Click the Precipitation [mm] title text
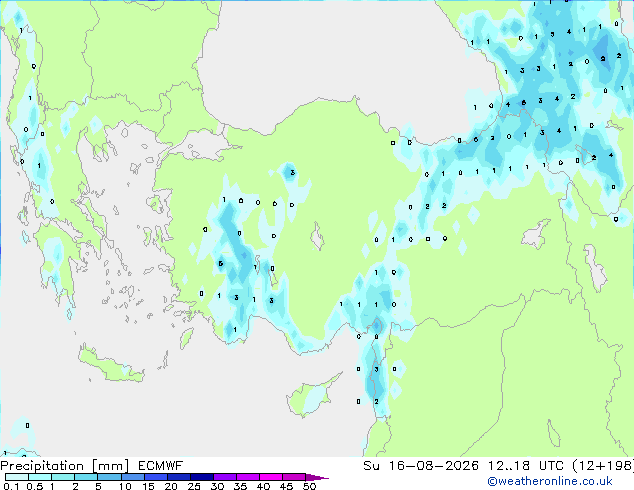The height and width of the screenshot is (490, 634). (65, 466)
